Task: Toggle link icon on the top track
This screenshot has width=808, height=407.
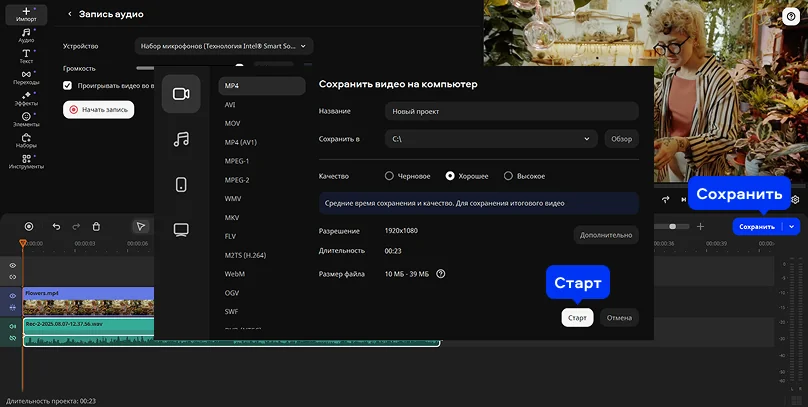Action: click(x=12, y=277)
